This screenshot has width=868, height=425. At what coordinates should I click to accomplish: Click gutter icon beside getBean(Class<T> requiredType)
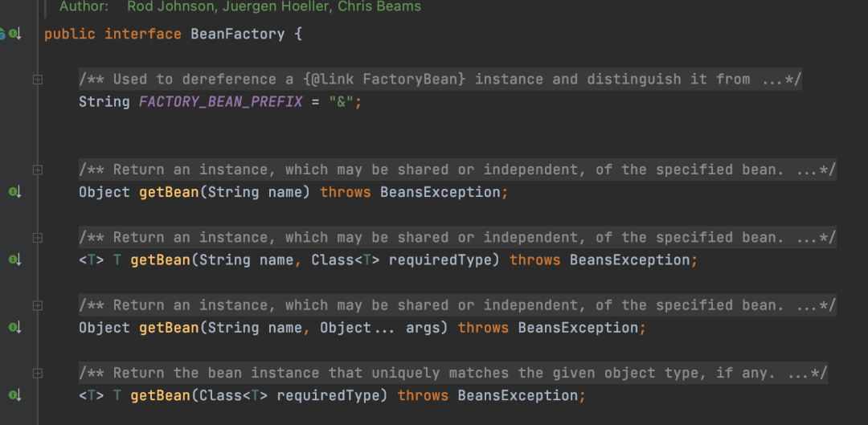14,395
